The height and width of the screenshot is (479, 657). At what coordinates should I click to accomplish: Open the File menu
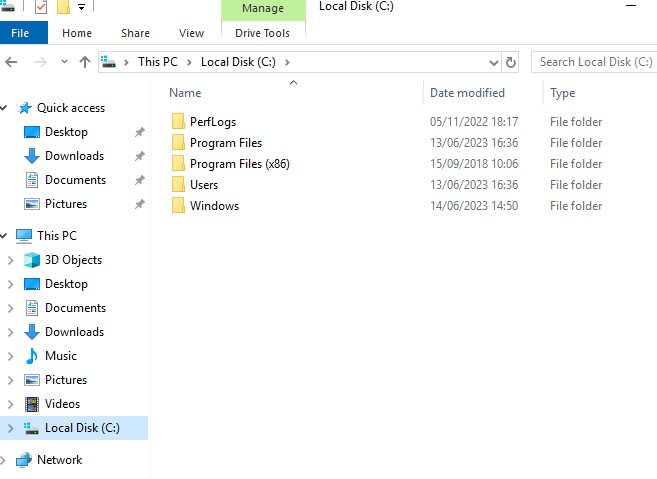pos(20,33)
